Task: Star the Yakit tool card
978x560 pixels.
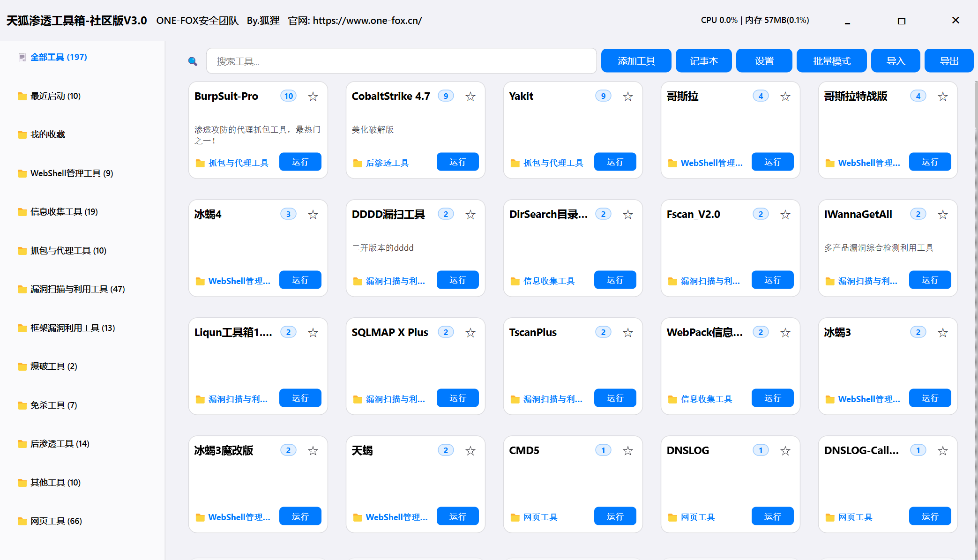Action: (x=628, y=97)
